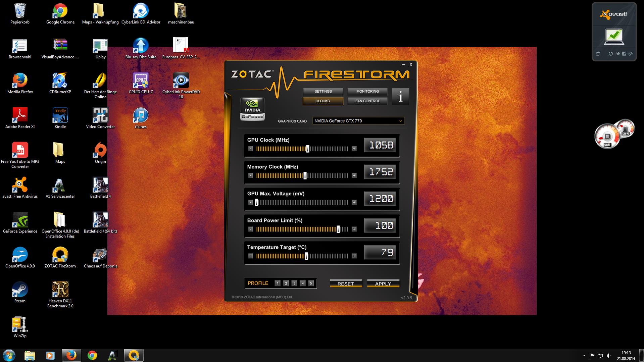Open the Graphics Card dropdown
The width and height of the screenshot is (644, 362).
click(358, 121)
